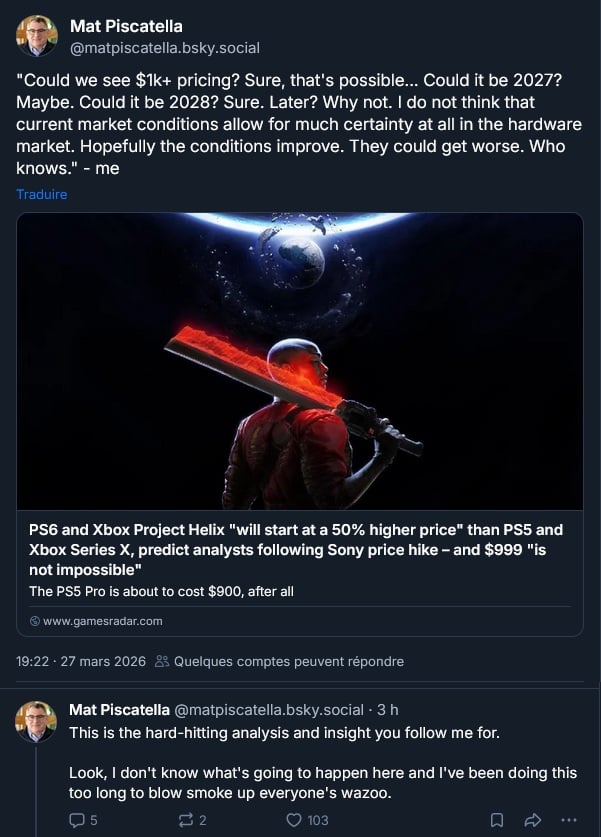
Task: Click the "3 h" timestamp on the reply
Action: pos(387,710)
